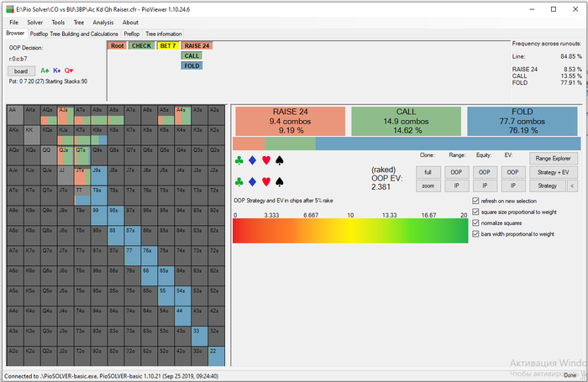Click the PioViewer app icon in title bar
Image resolution: width=588 pixels, height=382 pixels.
click(x=10, y=9)
